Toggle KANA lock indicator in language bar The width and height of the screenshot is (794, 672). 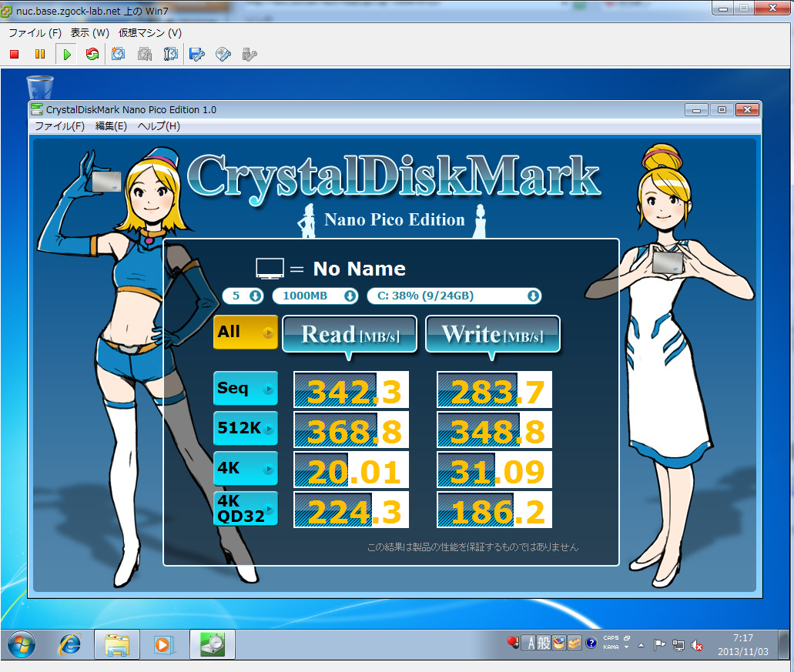tap(611, 647)
